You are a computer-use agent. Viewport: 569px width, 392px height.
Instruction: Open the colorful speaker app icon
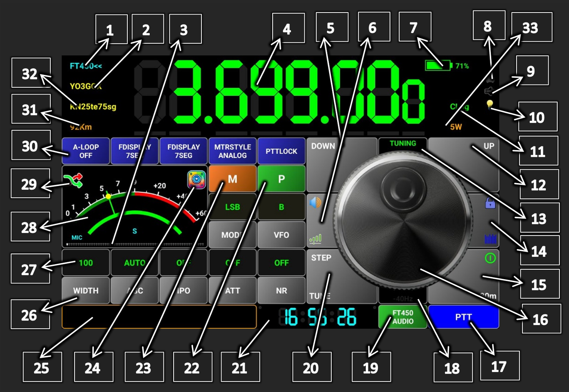coord(196,180)
